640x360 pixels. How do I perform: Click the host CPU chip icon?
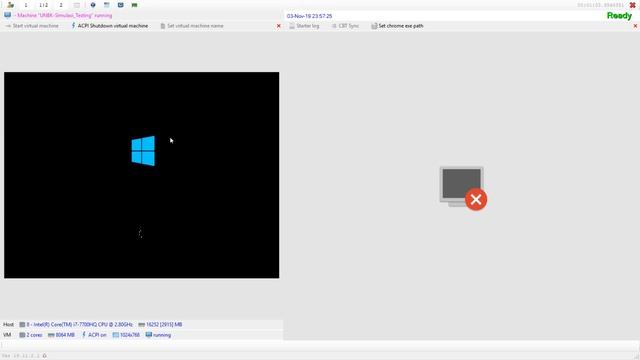coord(22,324)
